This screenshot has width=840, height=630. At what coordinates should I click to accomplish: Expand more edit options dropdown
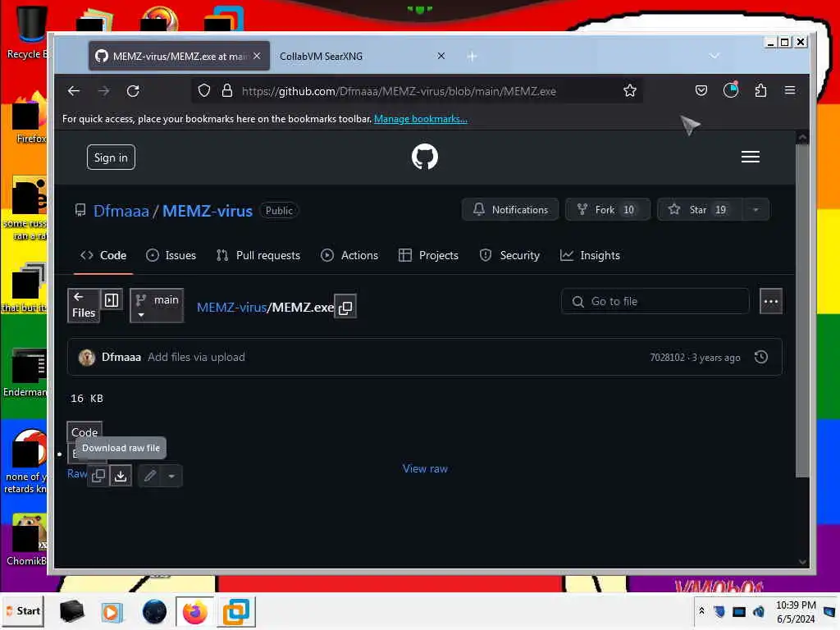[x=171, y=476]
